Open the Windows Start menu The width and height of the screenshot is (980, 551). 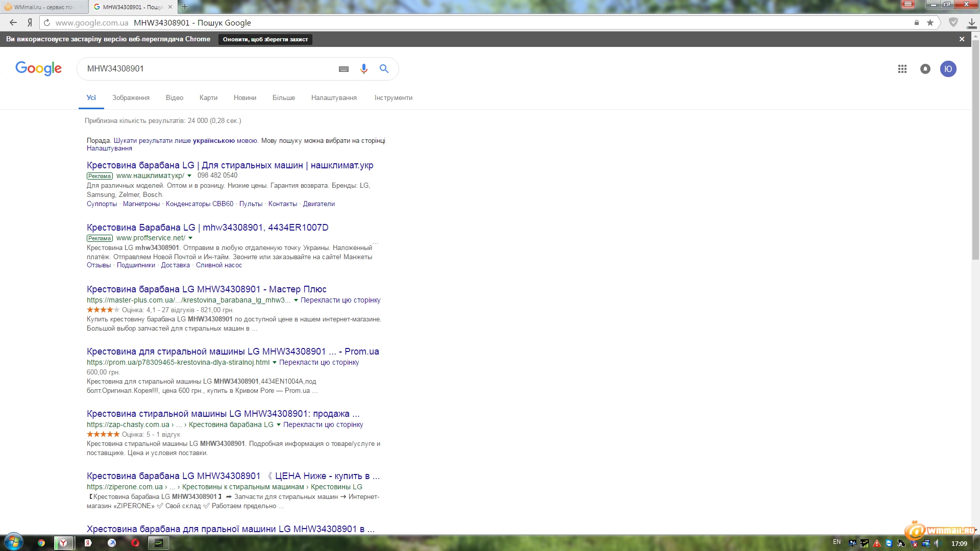pyautogui.click(x=14, y=542)
